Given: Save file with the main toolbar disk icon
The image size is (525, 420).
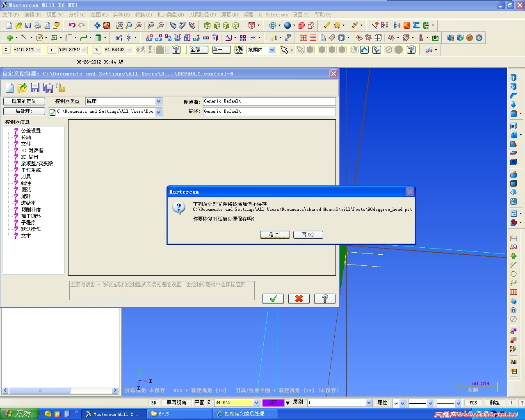Looking at the screenshot, I should coord(28,25).
